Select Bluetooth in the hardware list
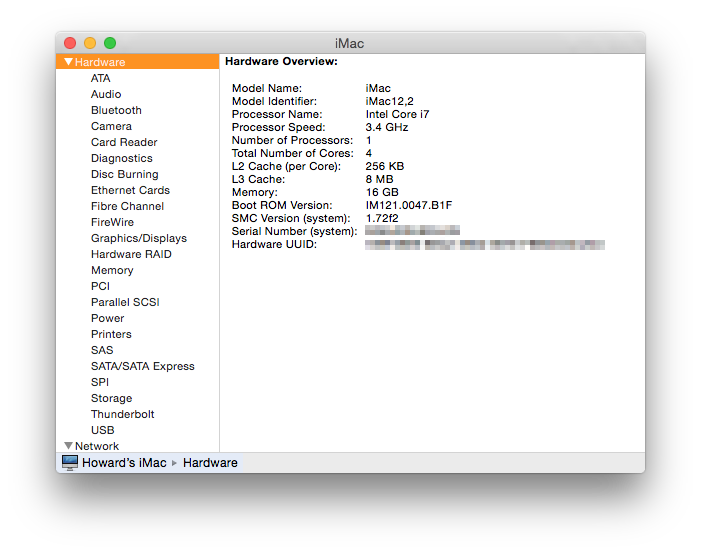 point(116,110)
